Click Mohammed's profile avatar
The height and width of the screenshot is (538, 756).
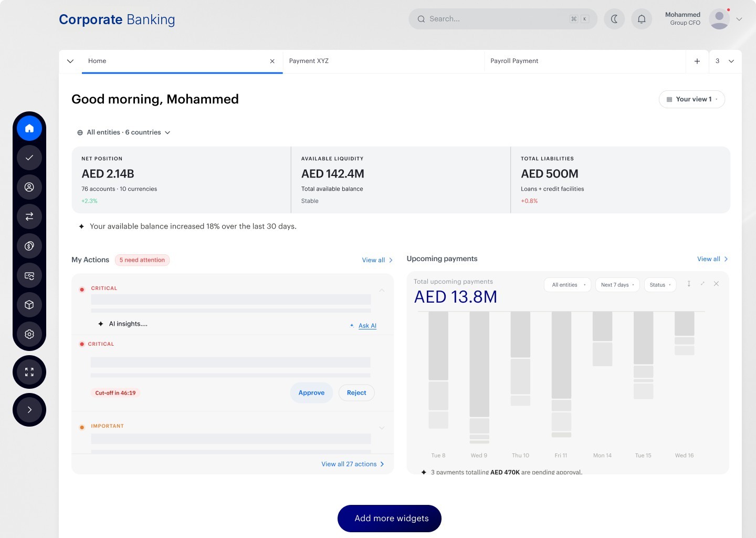[x=719, y=19]
